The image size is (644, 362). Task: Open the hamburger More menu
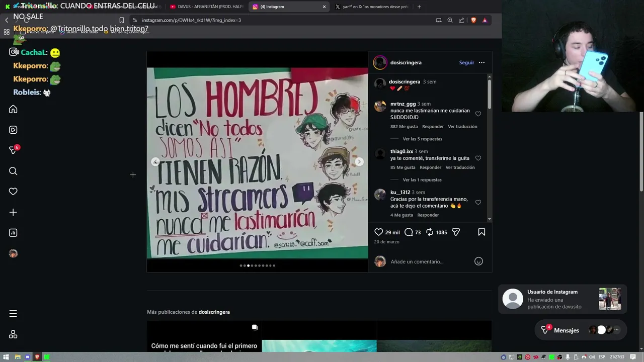click(x=13, y=313)
